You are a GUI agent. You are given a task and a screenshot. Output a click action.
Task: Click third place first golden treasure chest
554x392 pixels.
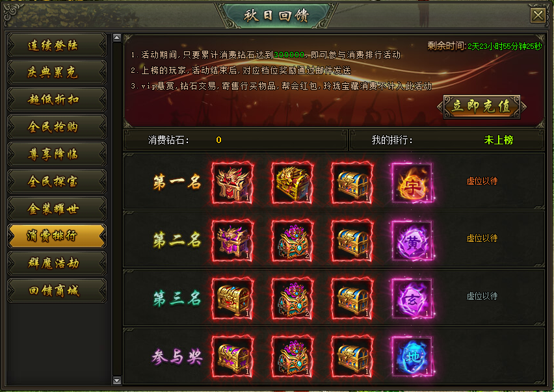pos(233,298)
